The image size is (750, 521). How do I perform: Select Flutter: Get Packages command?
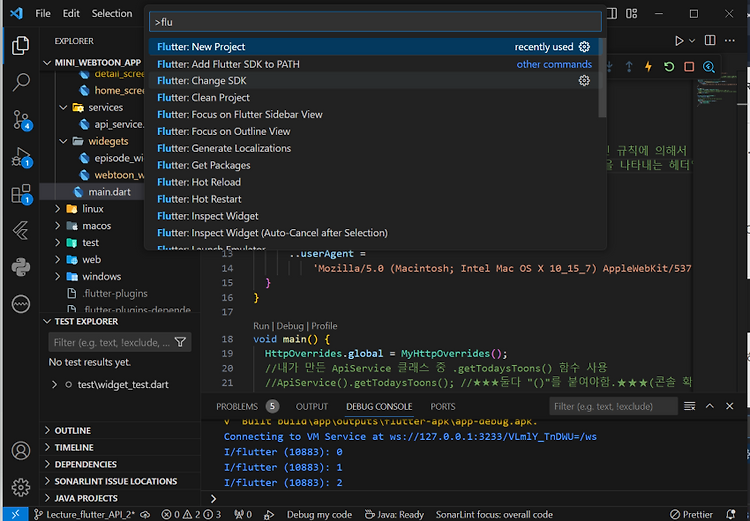(x=375, y=165)
